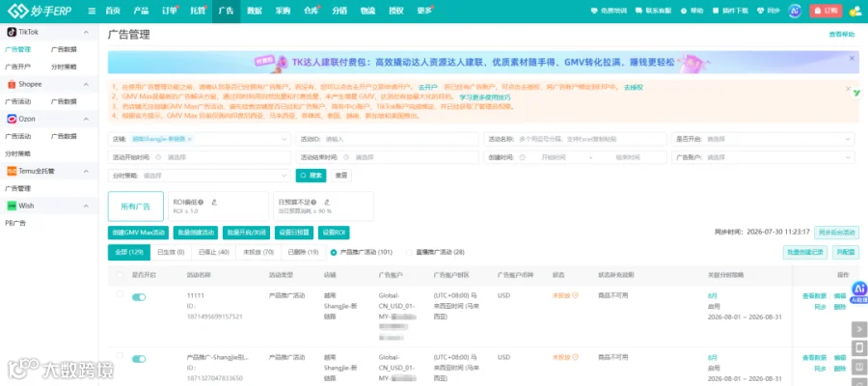Viewport: 868px width, 386px height.
Task: Click the 妙手ERP logo
Action: [x=40, y=11]
